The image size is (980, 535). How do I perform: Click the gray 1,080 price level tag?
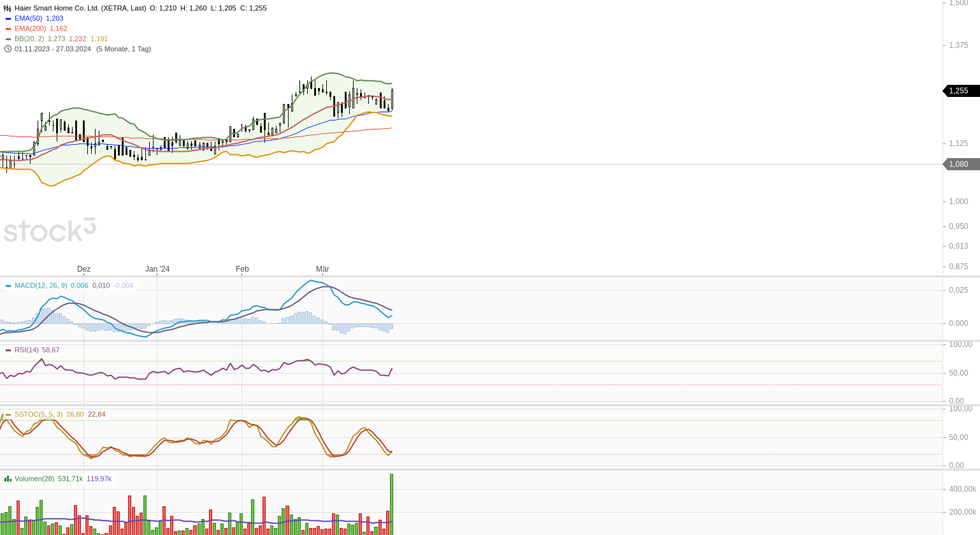pos(961,165)
